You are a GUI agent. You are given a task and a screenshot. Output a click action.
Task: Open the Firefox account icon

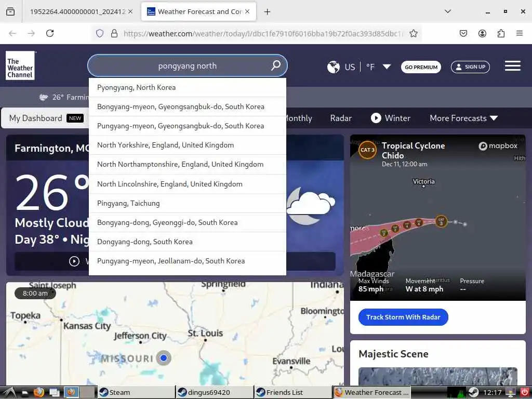point(482,33)
